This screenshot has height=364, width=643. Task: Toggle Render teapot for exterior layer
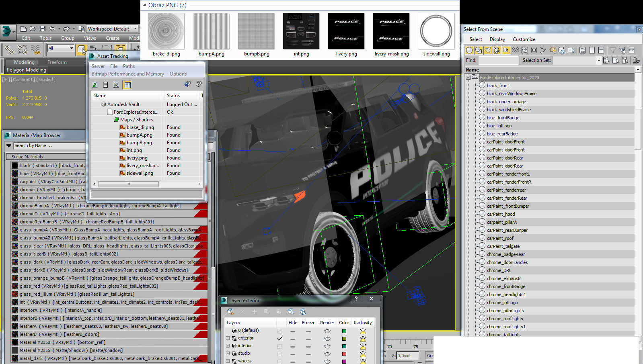[327, 339]
